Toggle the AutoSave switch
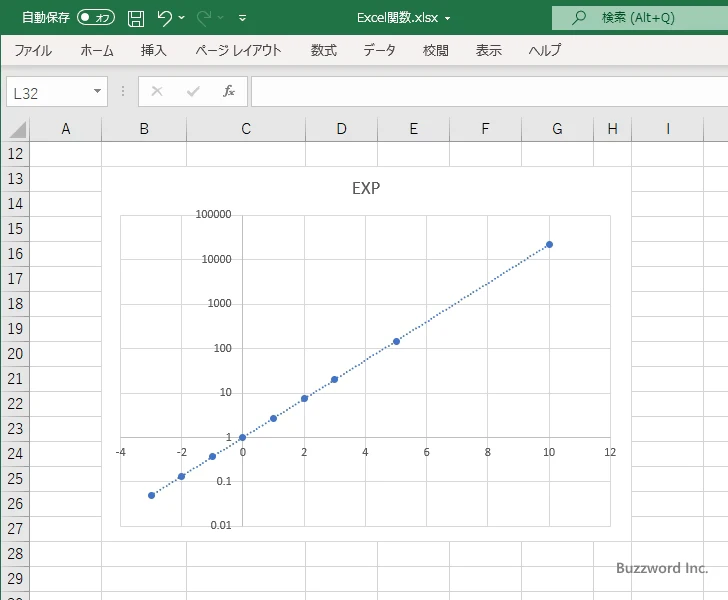Image resolution: width=728 pixels, height=600 pixels. (96, 18)
